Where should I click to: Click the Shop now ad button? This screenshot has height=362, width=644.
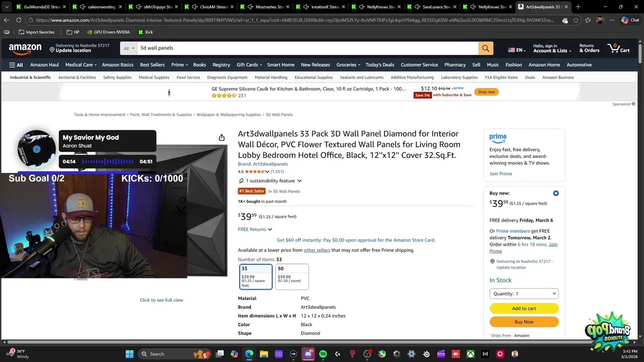(487, 92)
